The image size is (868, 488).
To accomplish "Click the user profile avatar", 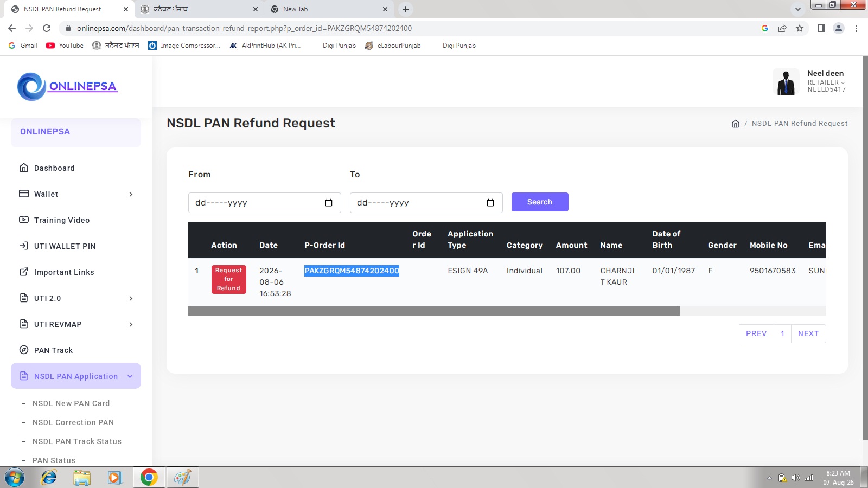I will coord(786,82).
